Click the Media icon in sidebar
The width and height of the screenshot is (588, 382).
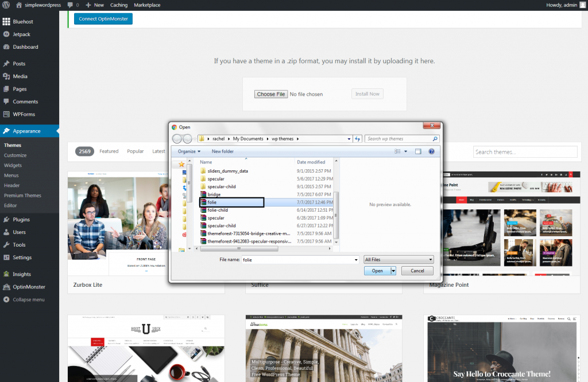pyautogui.click(x=6, y=76)
